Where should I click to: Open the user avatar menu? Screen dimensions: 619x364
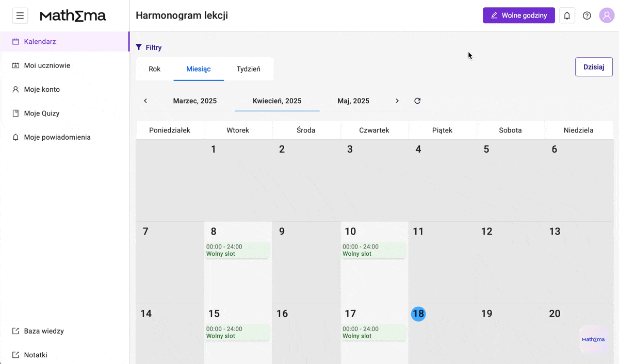(x=607, y=15)
